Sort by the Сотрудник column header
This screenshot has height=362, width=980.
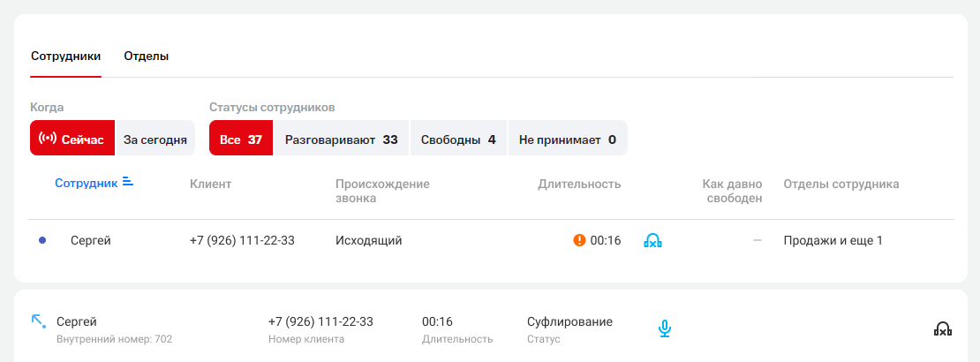86,183
